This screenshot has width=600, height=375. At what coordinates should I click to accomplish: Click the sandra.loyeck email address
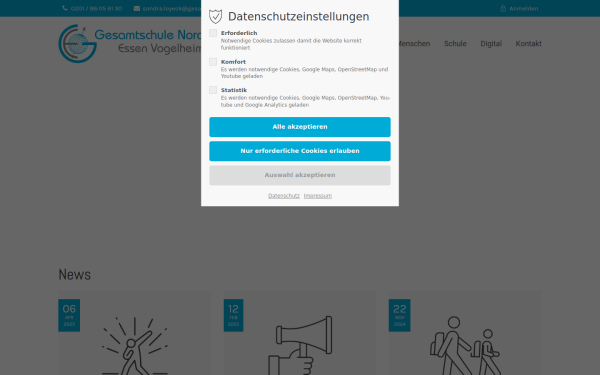tap(172, 8)
